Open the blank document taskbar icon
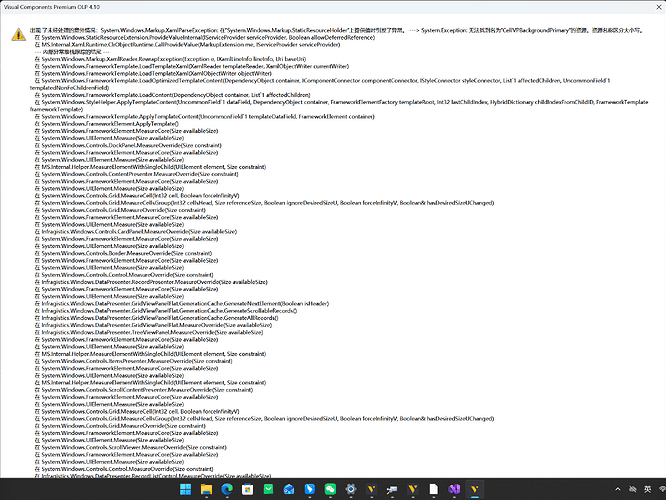The width and height of the screenshot is (666, 500). pyautogui.click(x=433, y=489)
